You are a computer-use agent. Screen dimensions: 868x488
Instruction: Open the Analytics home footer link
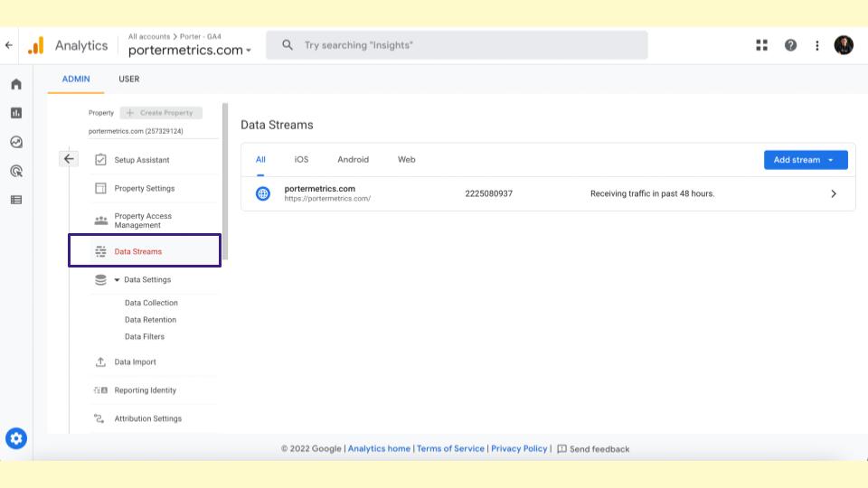click(x=379, y=449)
